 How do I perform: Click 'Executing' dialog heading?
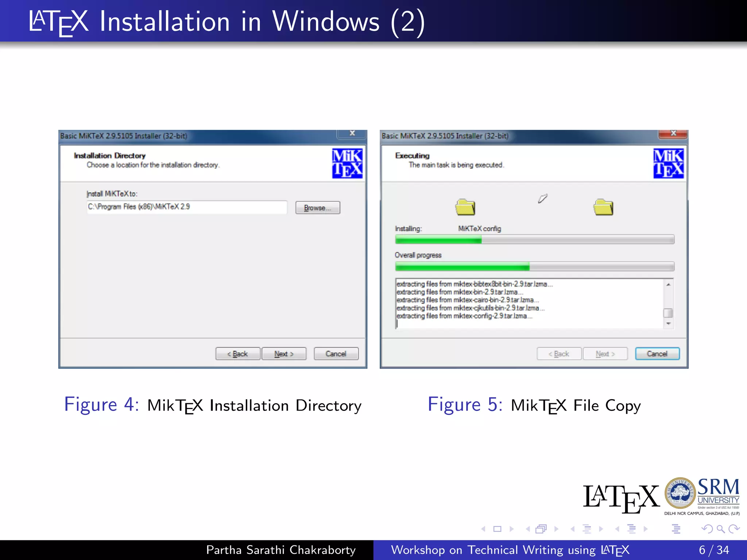point(413,156)
